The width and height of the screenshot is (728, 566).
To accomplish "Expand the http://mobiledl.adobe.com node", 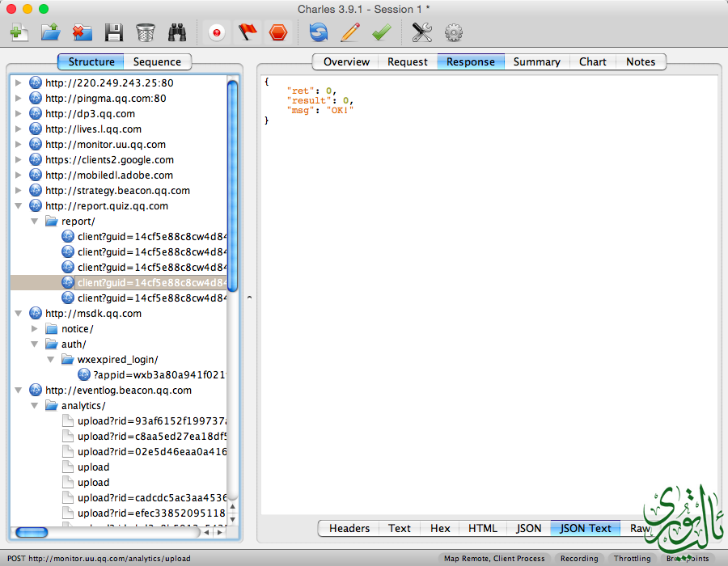I will pyautogui.click(x=18, y=175).
